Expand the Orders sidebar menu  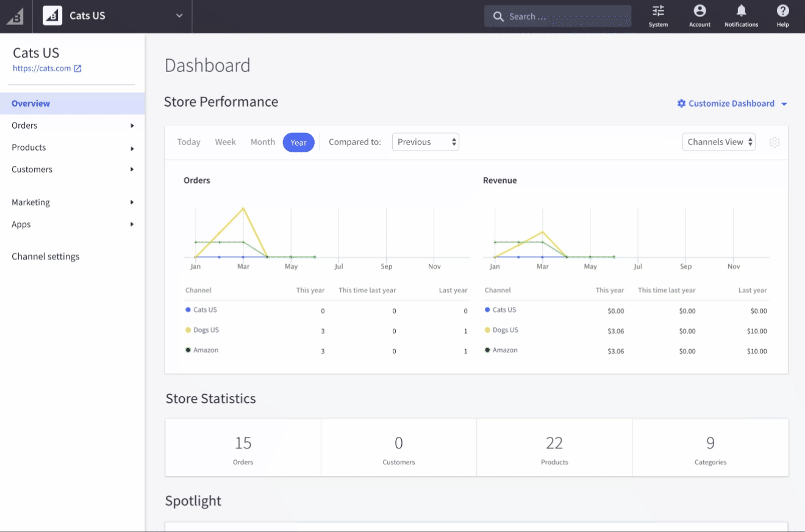pos(73,126)
